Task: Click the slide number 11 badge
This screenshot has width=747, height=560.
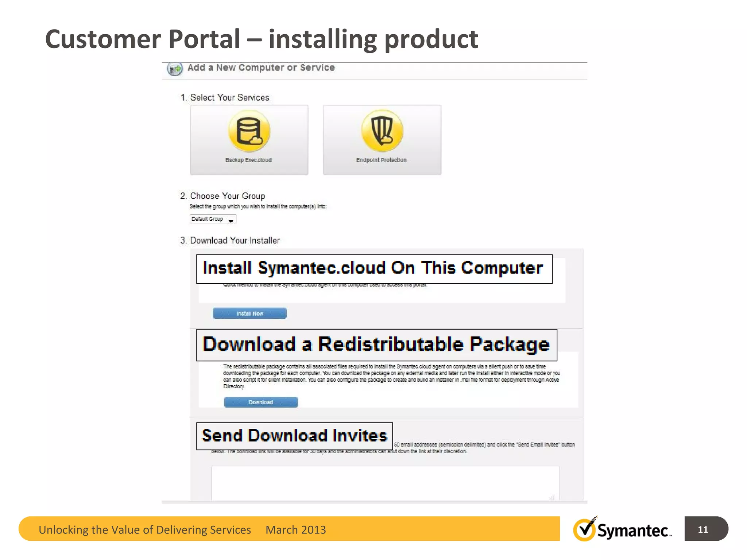Action: tap(706, 529)
